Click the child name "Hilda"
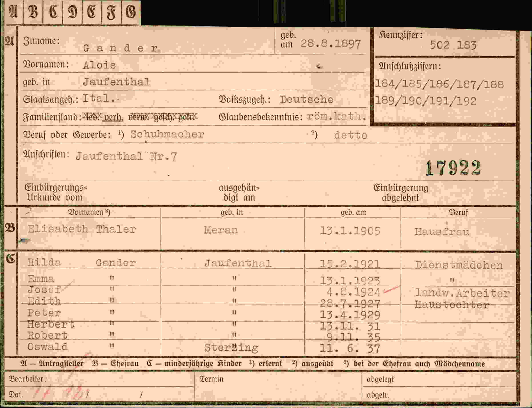Image resolution: width=532 pixels, height=408 pixels. [x=44, y=263]
